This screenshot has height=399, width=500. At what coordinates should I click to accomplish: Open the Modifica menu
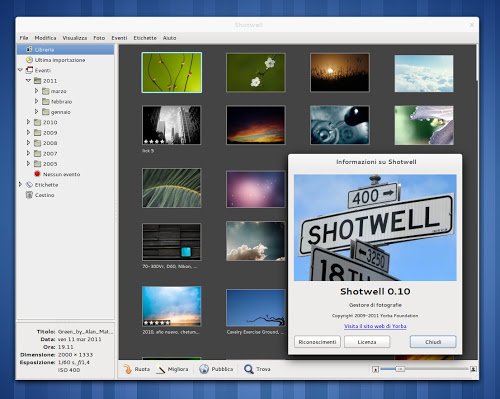[x=45, y=38]
